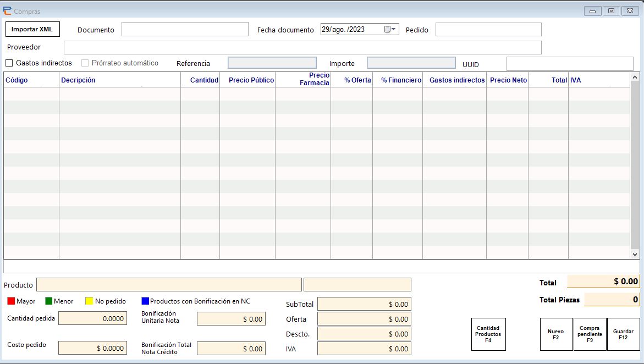Click the yellow No pedido swatch
Image resolution: width=644 pixels, height=364 pixels.
(88, 301)
